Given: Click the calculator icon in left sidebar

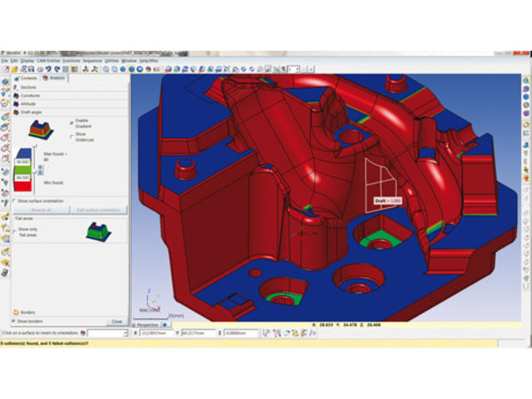Looking at the screenshot, I should (x=5, y=272).
